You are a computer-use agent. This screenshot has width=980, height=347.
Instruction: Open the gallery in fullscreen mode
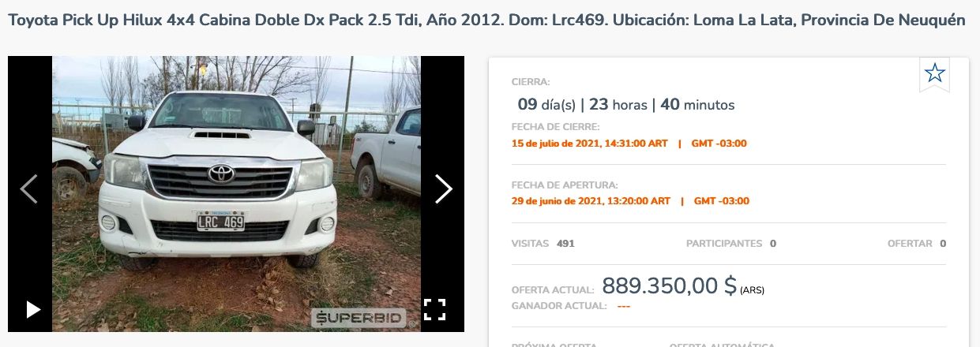pyautogui.click(x=435, y=309)
